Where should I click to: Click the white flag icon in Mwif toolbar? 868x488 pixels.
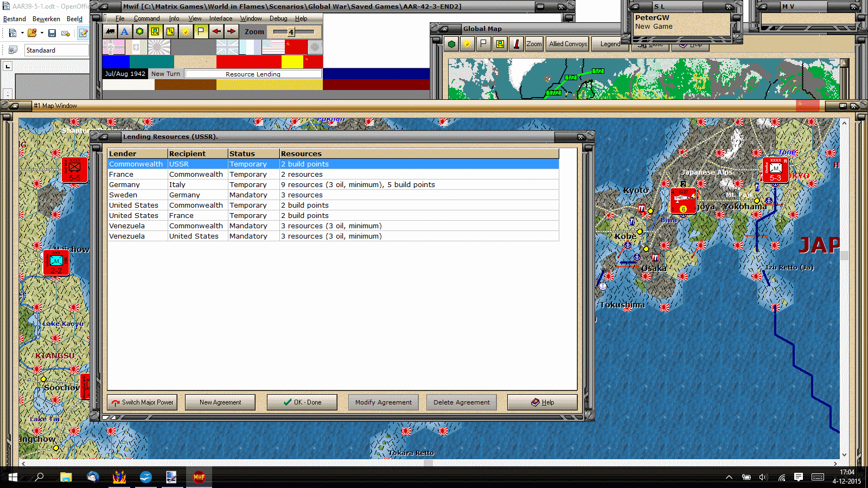[x=201, y=31]
